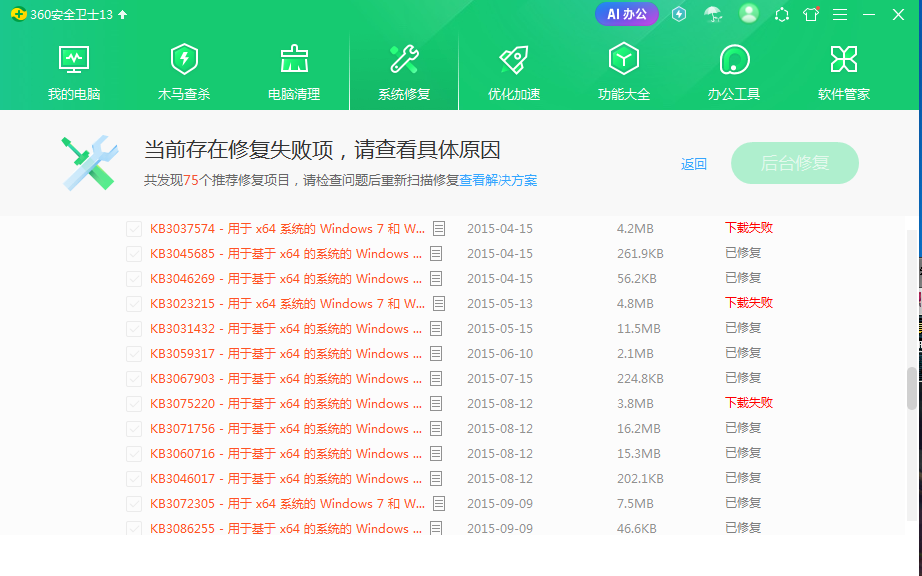
Task: Click the patch list vertical scrollbar thumb
Action: [x=911, y=388]
